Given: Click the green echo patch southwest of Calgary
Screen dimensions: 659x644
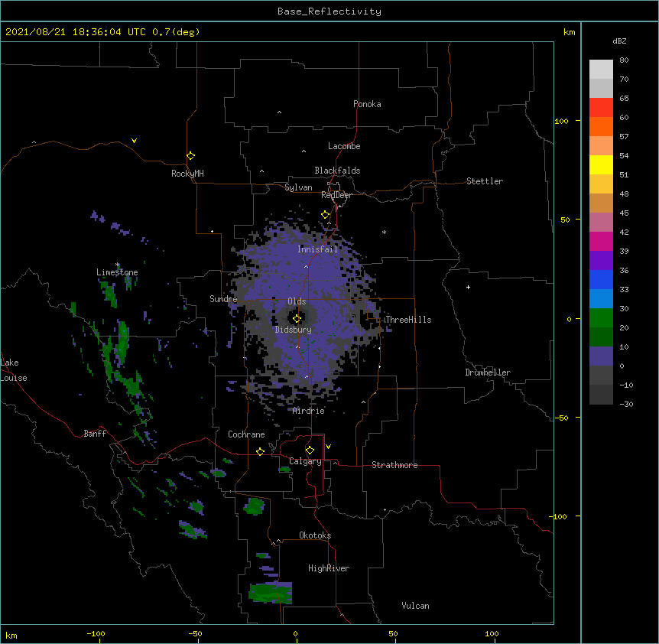Looking at the screenshot, I should click(255, 506).
